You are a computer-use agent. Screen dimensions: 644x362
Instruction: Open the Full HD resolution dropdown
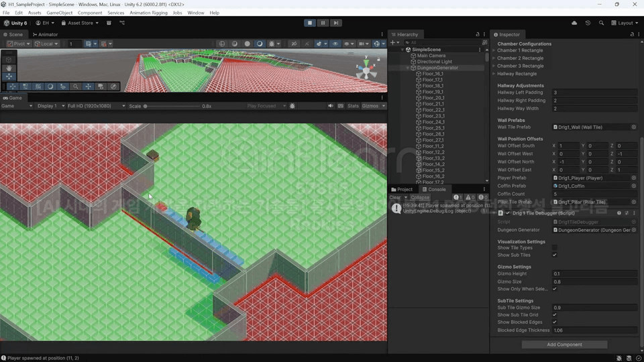coord(96,106)
